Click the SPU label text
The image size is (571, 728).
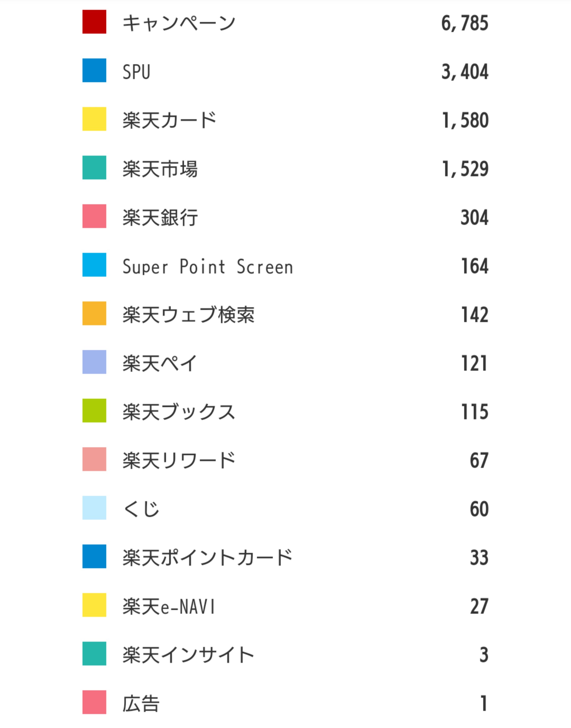point(136,72)
